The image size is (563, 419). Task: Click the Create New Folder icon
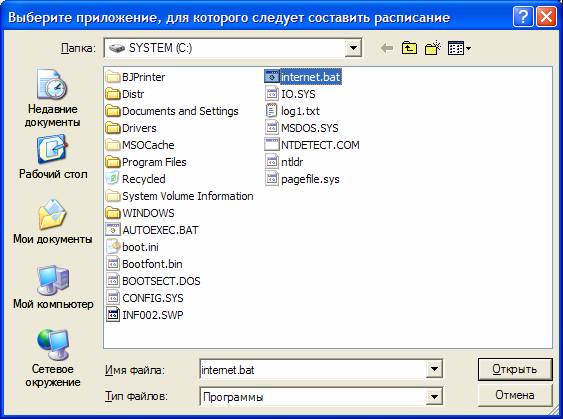coord(433,48)
